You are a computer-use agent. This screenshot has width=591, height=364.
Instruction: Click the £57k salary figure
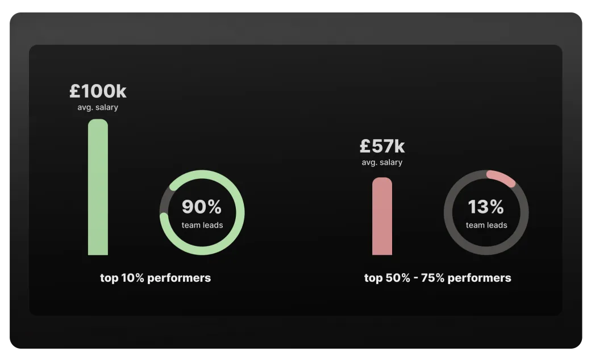click(x=382, y=147)
